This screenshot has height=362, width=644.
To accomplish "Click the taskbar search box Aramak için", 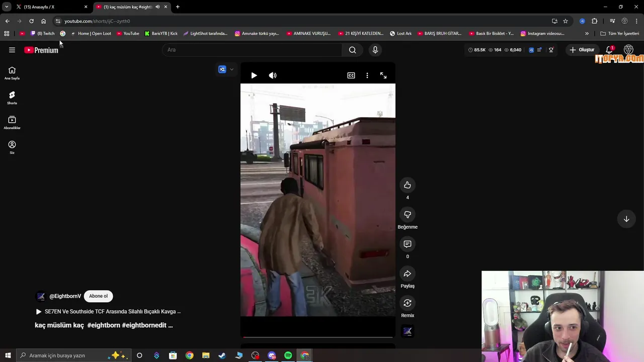I will (x=73, y=355).
